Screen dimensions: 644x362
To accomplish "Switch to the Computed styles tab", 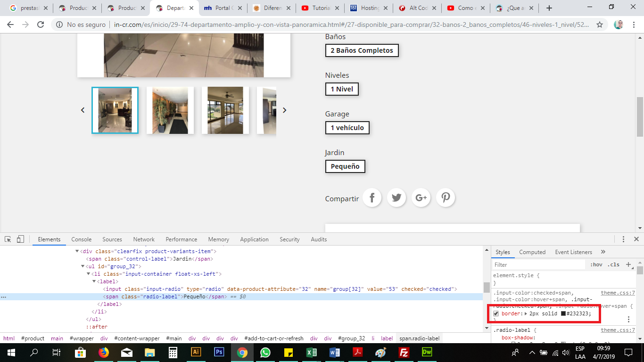I will pos(532,252).
